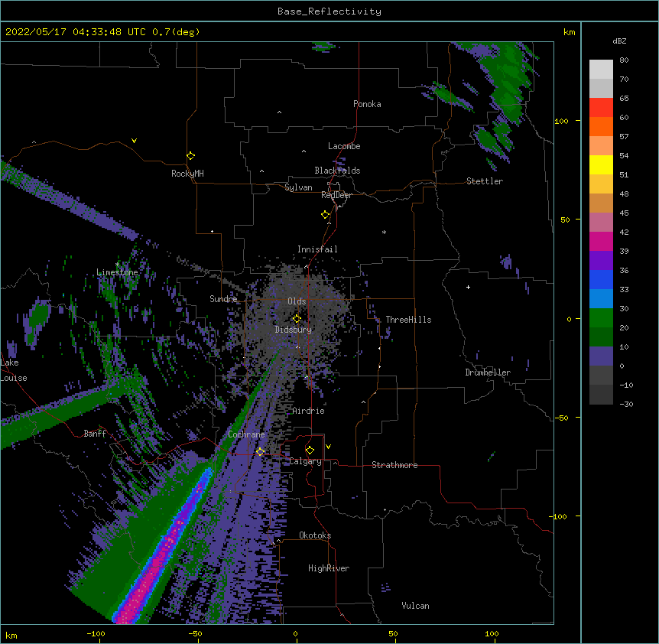Click the Strathmore label
Screen dimensions: 659x644
(394, 465)
